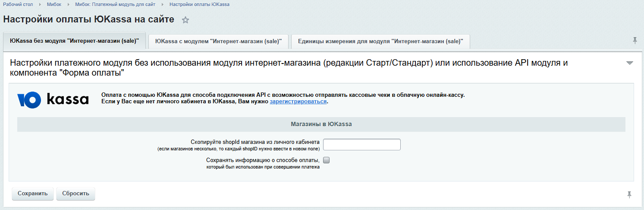Screen dimensions: 644x210
Task: Open breadcrumb arrow before Настройки оплаты ЮKassa
Action: 163,4
